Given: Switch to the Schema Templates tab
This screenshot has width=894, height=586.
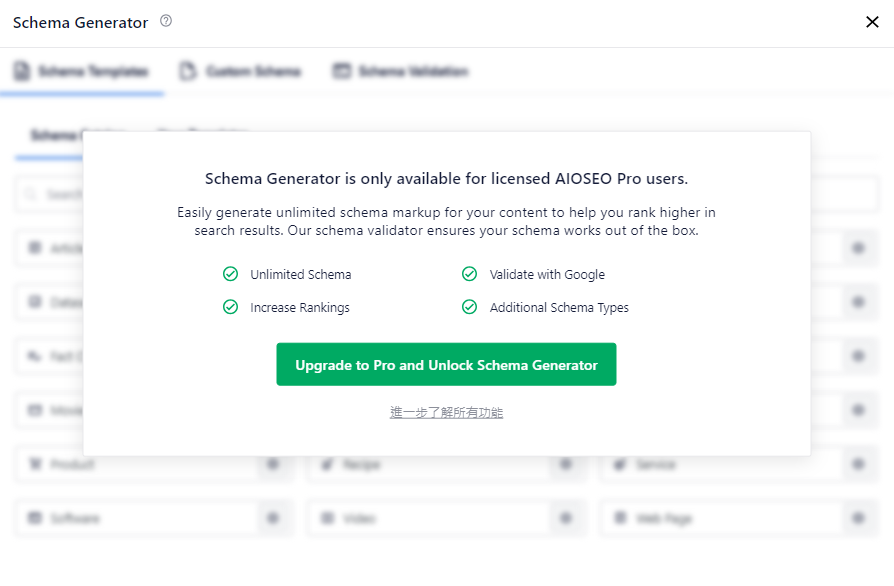Looking at the screenshot, I should coord(82,71).
